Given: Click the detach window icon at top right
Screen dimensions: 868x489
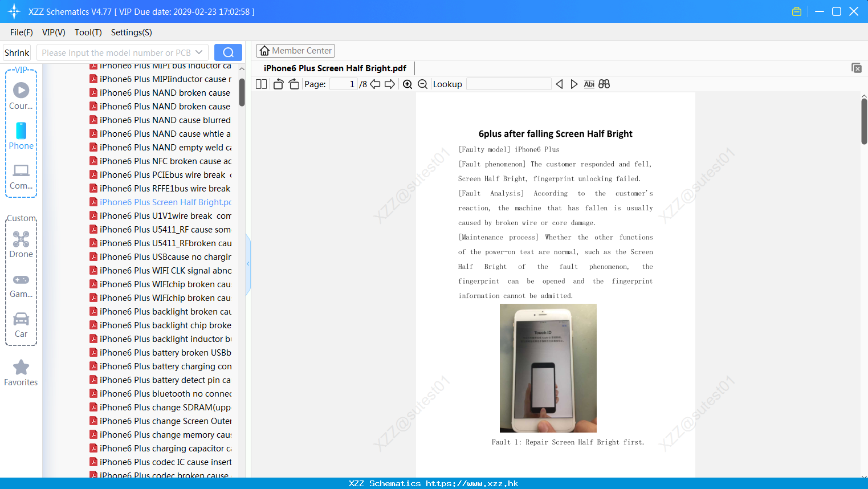Looking at the screenshot, I should coord(857,68).
